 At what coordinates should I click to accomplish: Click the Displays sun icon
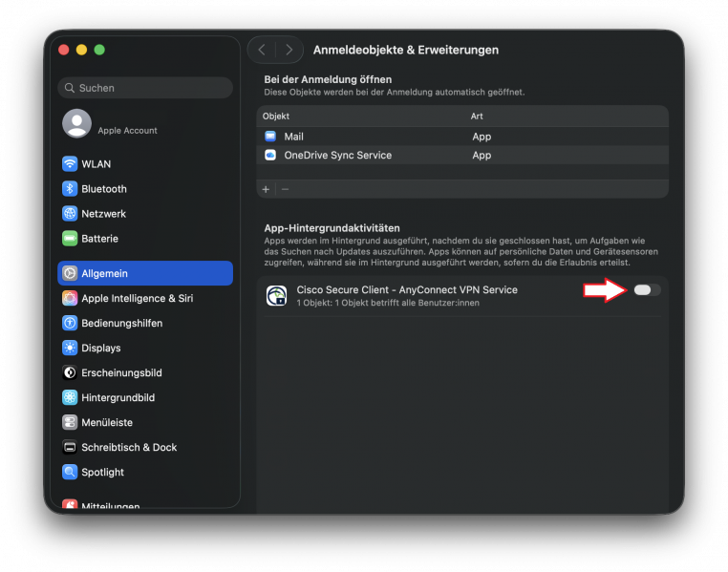point(70,348)
